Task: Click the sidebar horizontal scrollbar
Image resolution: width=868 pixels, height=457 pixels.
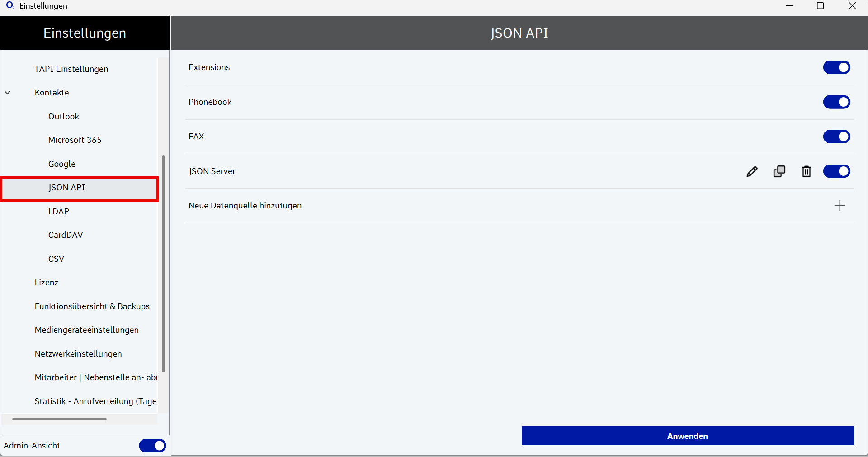Action: coord(59,419)
